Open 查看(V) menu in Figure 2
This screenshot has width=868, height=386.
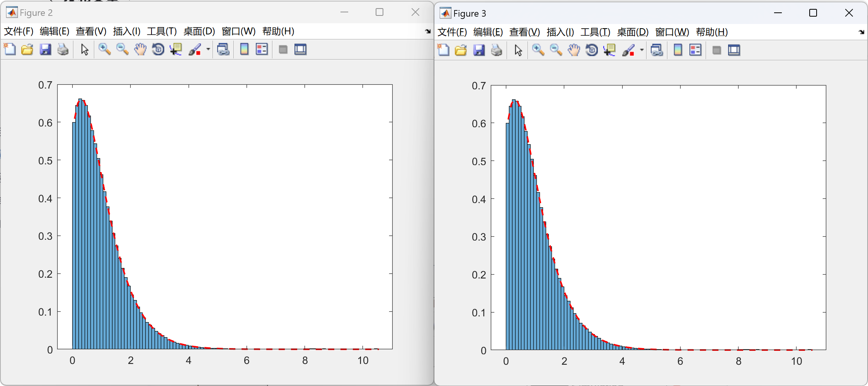click(x=91, y=31)
